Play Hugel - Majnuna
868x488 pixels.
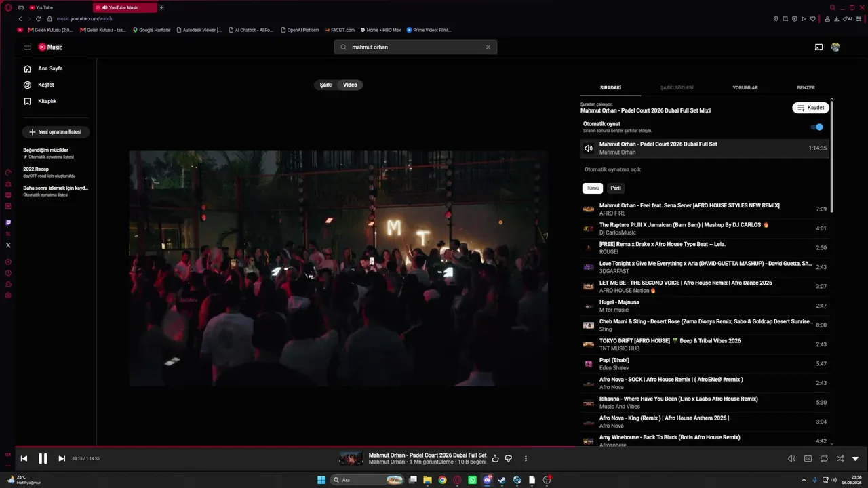click(x=705, y=306)
